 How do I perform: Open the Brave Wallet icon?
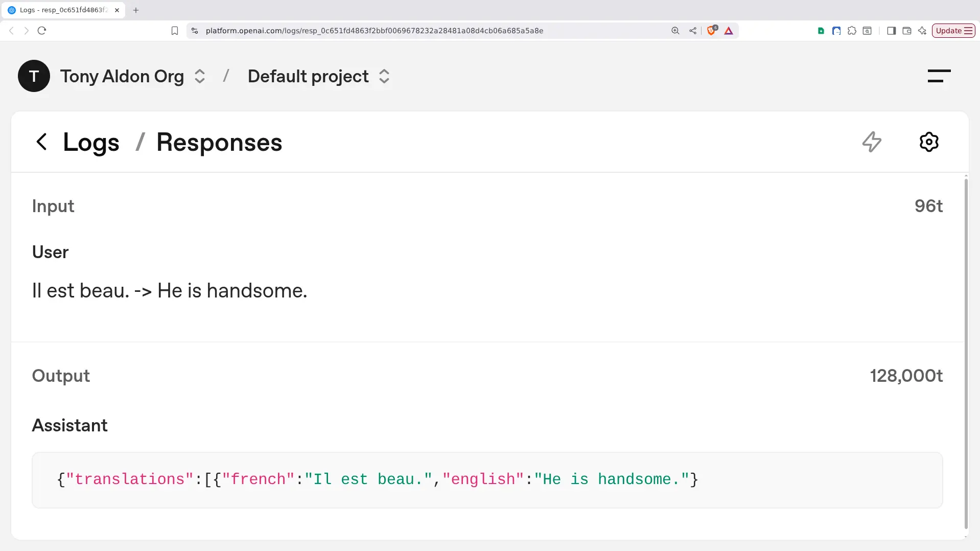coord(907,31)
